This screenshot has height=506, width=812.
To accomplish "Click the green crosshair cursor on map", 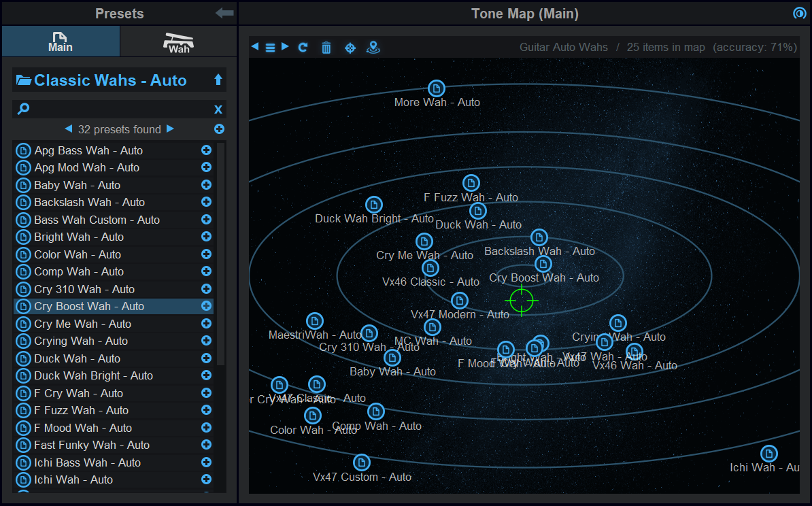I will (522, 301).
